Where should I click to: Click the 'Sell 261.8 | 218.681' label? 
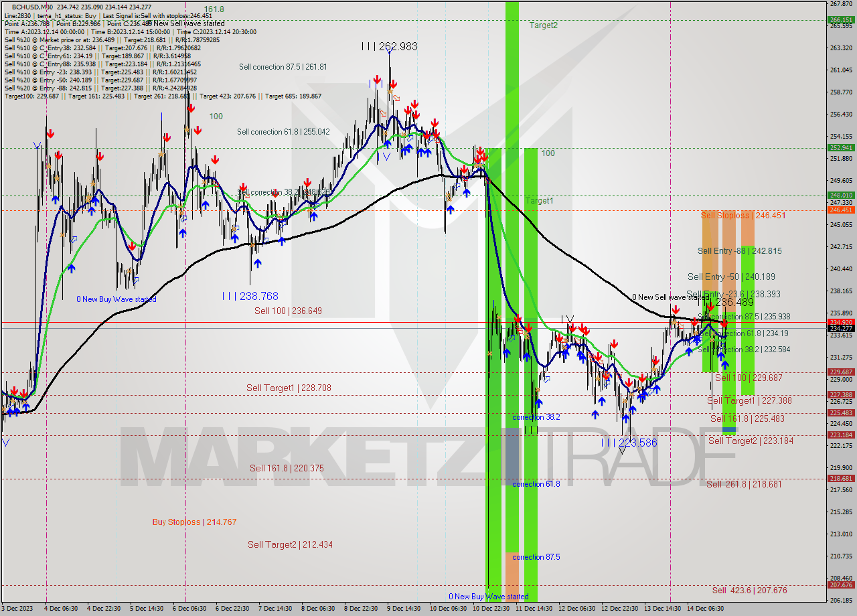744,484
